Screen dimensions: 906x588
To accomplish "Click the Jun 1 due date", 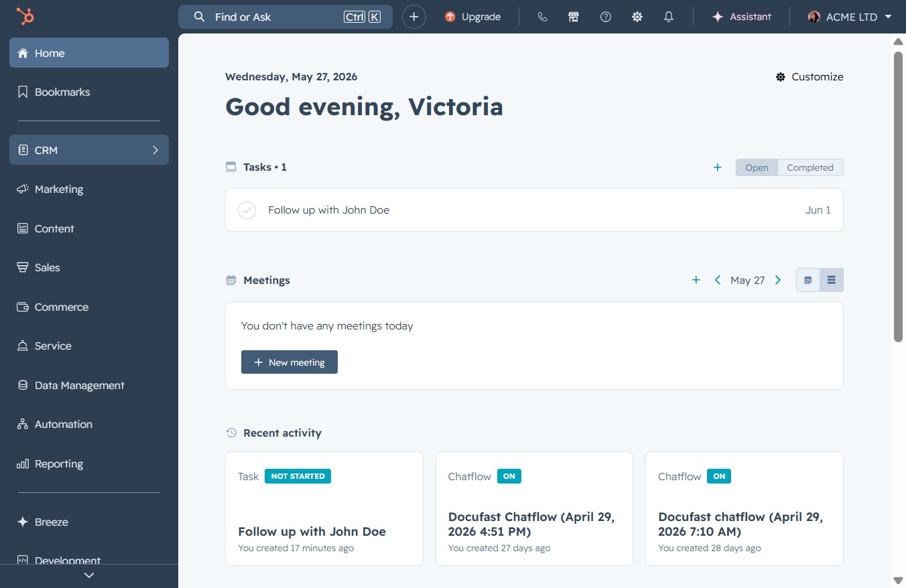I will 818,210.
